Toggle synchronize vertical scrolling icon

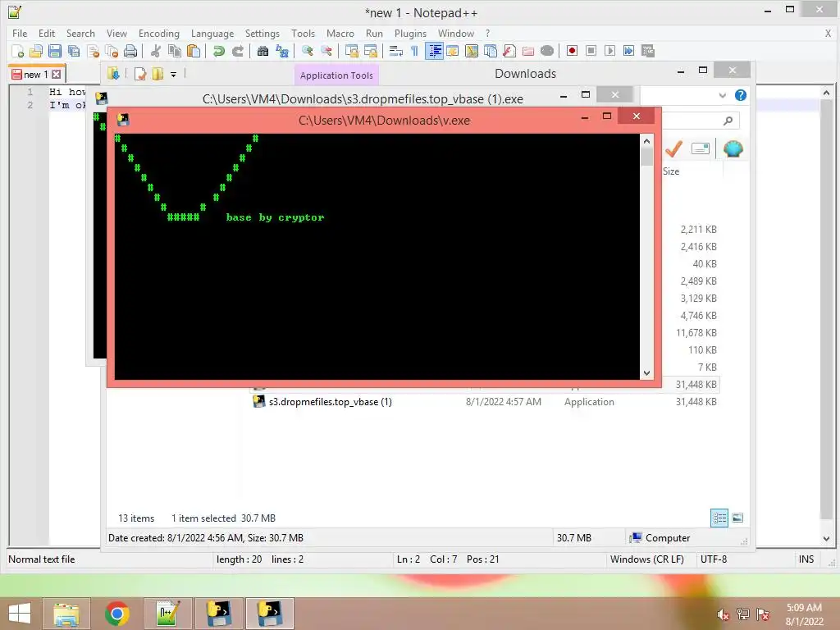[x=351, y=51]
